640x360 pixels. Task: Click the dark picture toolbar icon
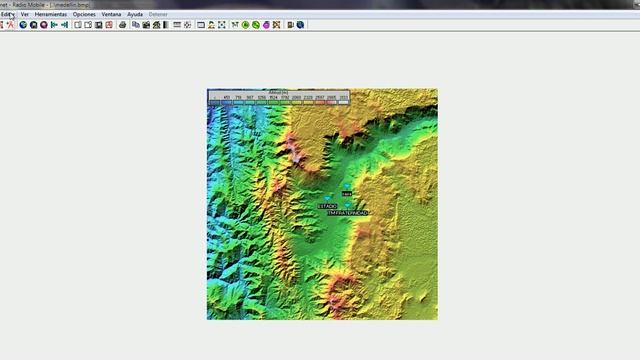click(98, 25)
